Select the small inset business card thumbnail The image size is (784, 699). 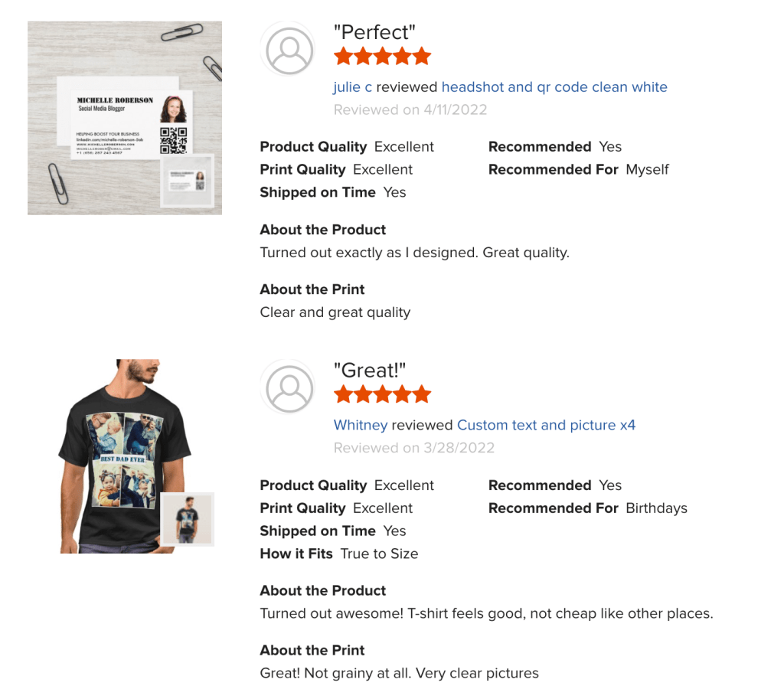coord(188,182)
